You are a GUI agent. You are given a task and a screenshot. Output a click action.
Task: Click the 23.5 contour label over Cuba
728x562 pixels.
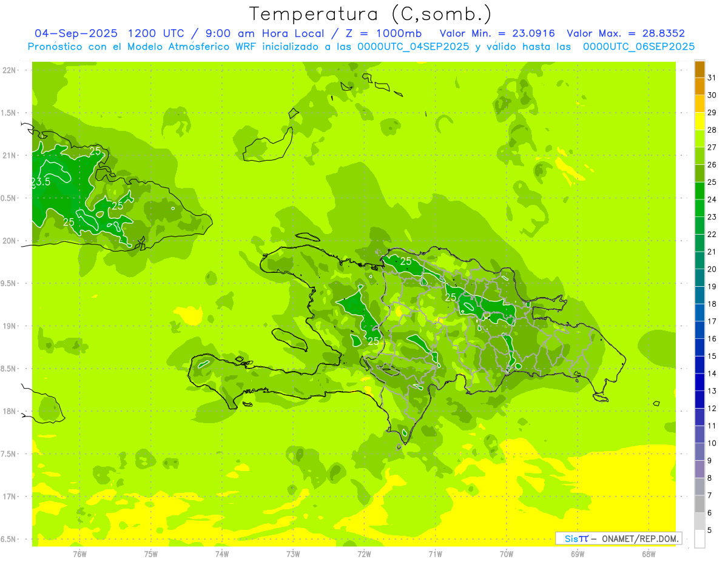(41, 181)
